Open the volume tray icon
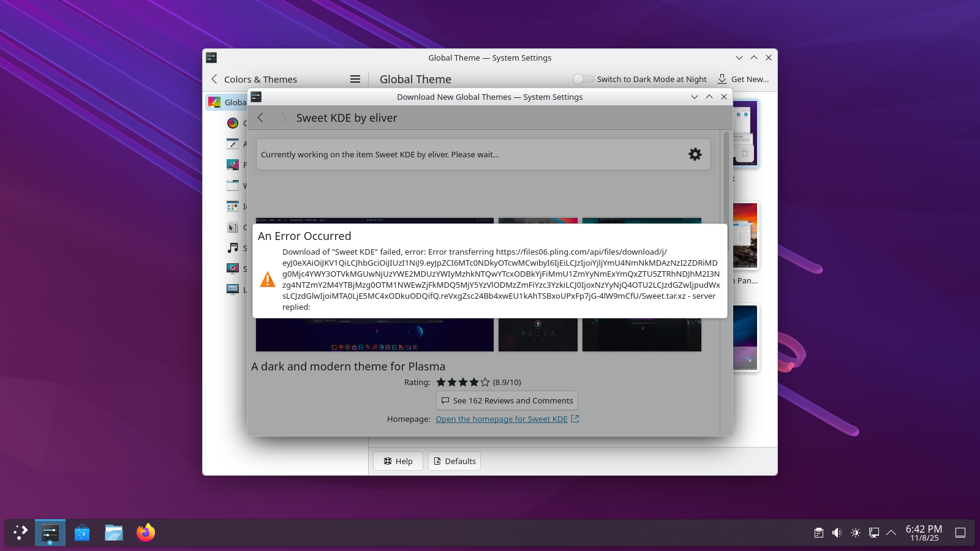Image resolution: width=980 pixels, height=551 pixels. point(837,533)
